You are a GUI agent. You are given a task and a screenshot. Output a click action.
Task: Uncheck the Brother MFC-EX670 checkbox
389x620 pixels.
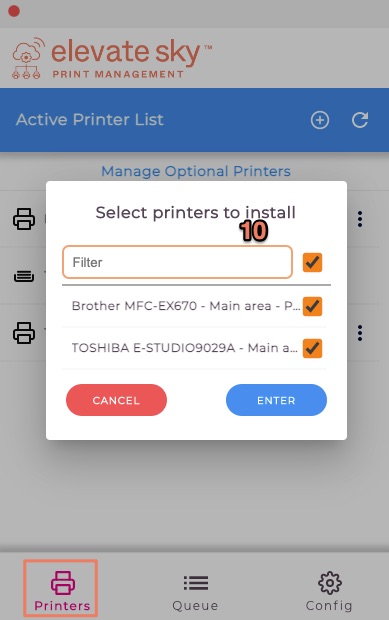coord(312,306)
